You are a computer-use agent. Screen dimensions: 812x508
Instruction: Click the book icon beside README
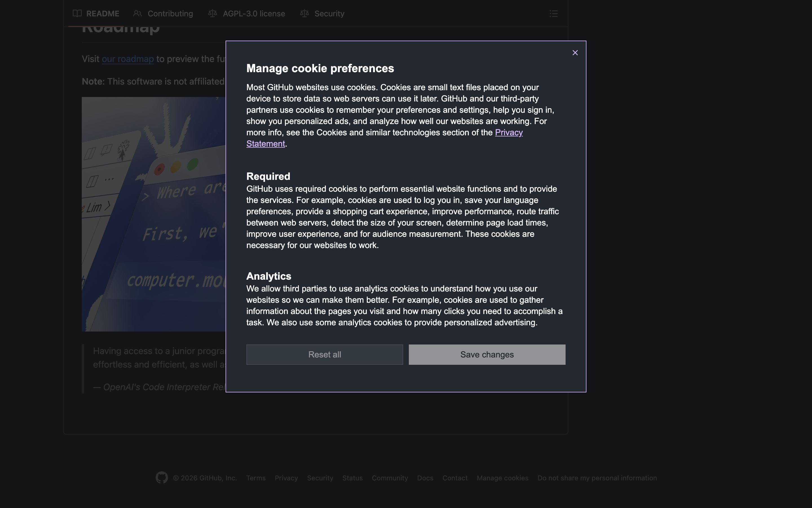pyautogui.click(x=77, y=14)
